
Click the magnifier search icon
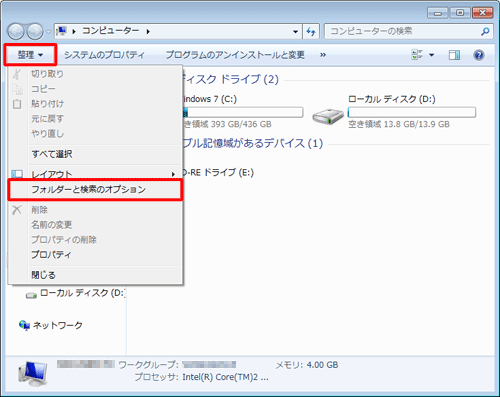(x=485, y=32)
